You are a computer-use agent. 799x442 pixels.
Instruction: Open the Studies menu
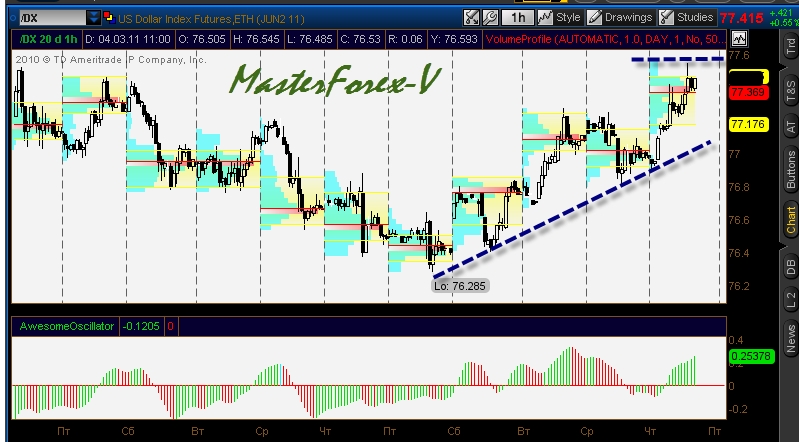pyautogui.click(x=694, y=17)
